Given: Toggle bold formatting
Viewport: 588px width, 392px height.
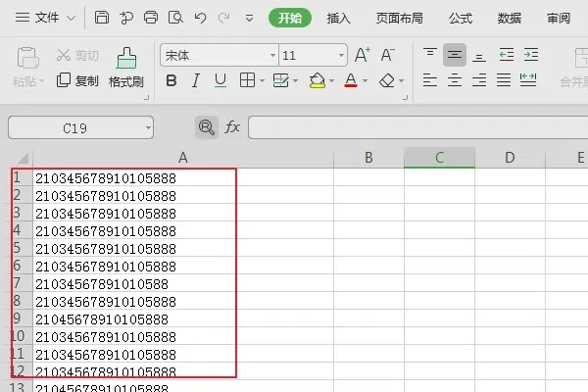Looking at the screenshot, I should (171, 80).
